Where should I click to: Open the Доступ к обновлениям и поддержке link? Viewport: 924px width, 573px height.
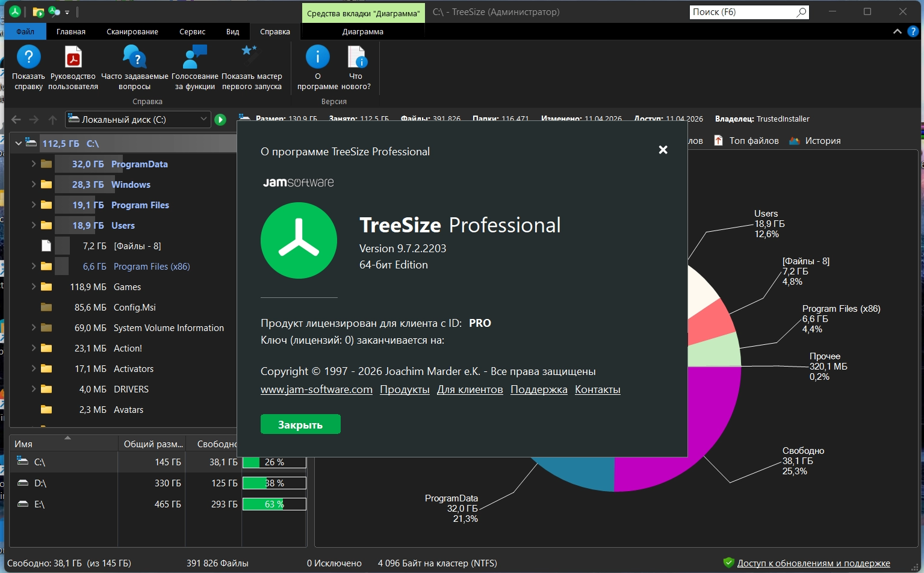click(x=814, y=563)
